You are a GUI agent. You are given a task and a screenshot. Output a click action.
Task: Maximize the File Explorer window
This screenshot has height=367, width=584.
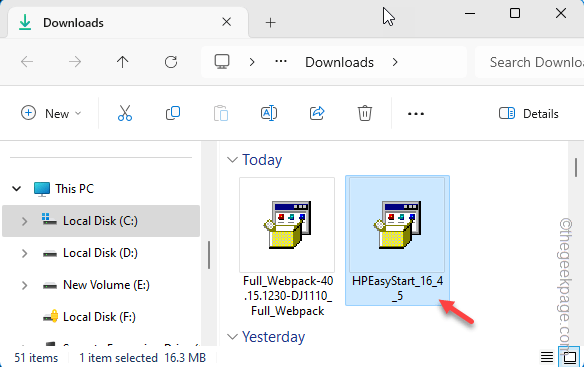(x=515, y=14)
